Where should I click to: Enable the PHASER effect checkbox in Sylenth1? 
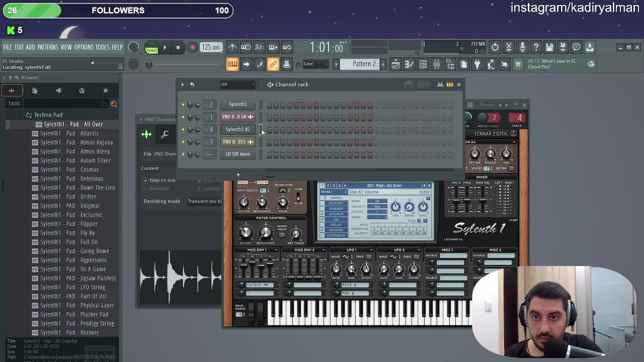coord(323,209)
